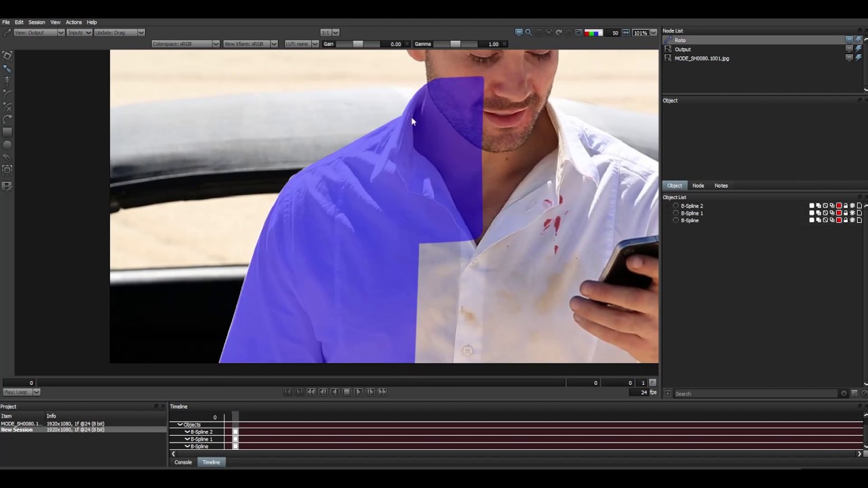Toggle view monitor for MODE_SH0080.1001.jpg node

(849, 58)
